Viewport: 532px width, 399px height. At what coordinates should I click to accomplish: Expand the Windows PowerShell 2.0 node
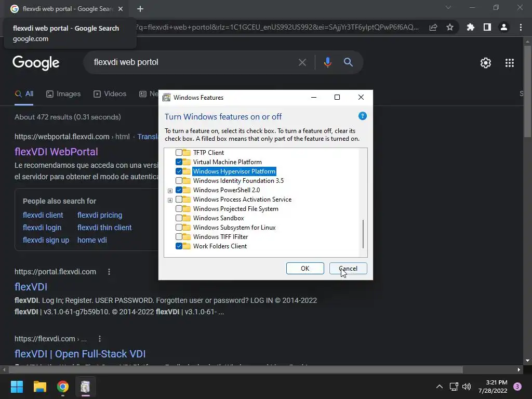(170, 191)
